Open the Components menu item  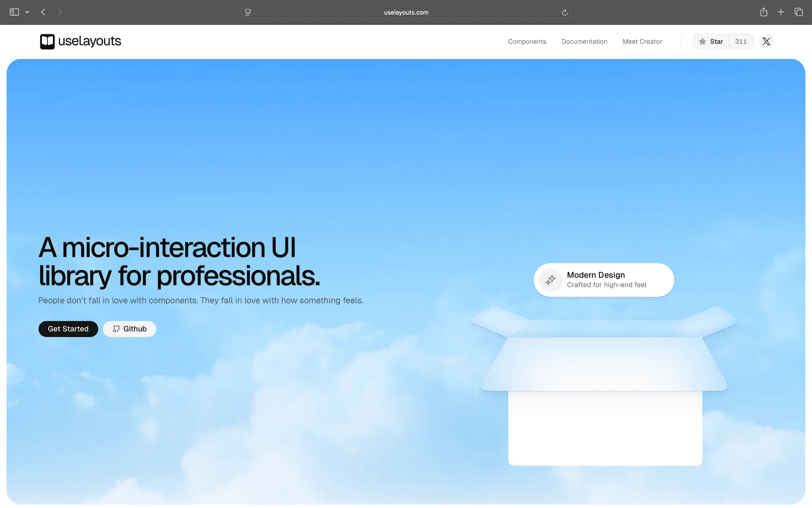527,41
